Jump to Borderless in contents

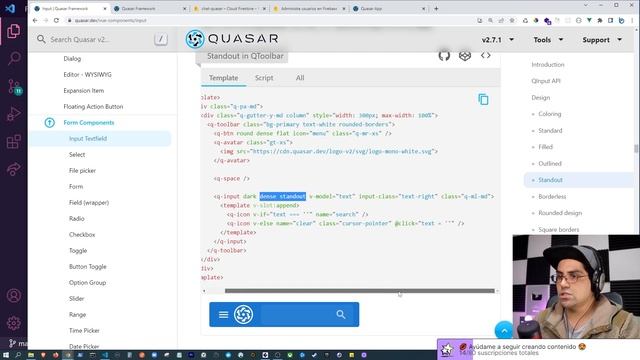click(x=552, y=196)
